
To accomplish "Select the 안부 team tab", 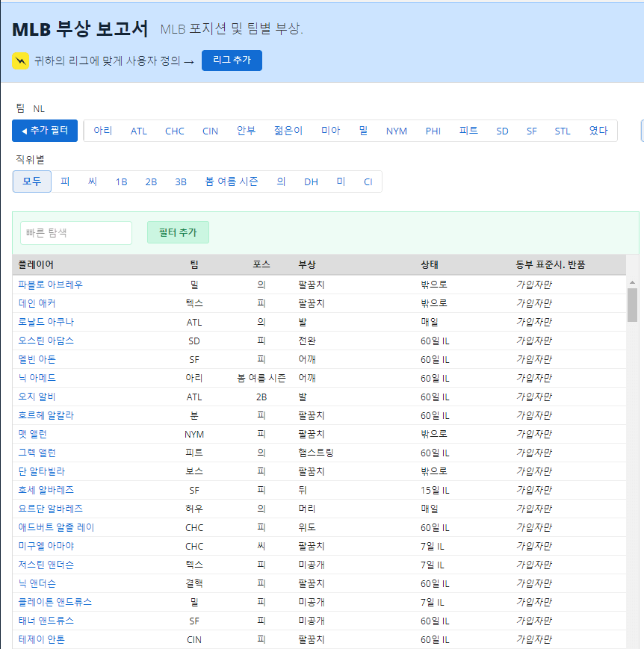I will click(x=246, y=131).
